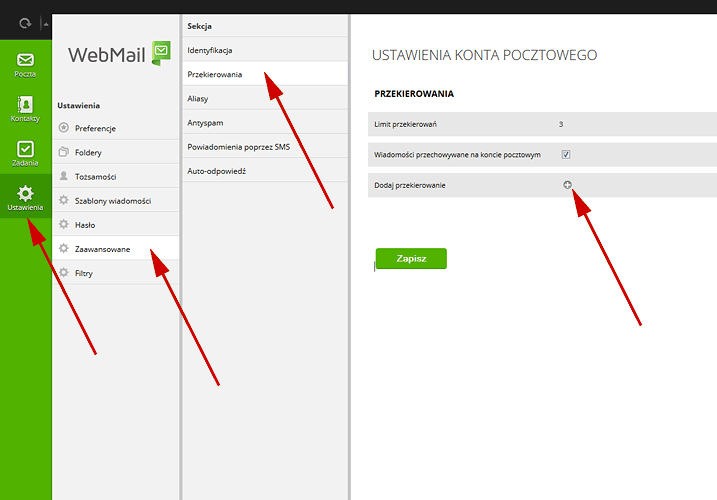Click the Sekcja column header
This screenshot has height=500, width=717.
point(199,26)
